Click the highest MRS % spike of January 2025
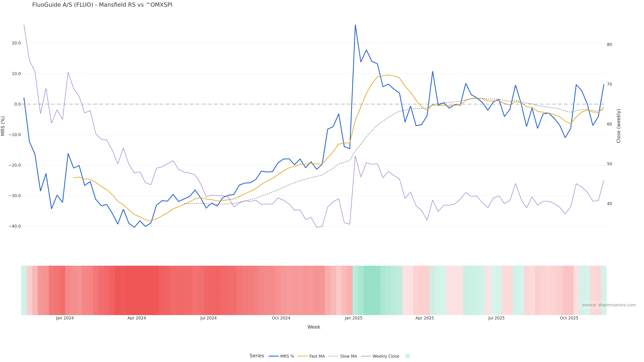Viewport: 644px width, 362px height. click(355, 25)
